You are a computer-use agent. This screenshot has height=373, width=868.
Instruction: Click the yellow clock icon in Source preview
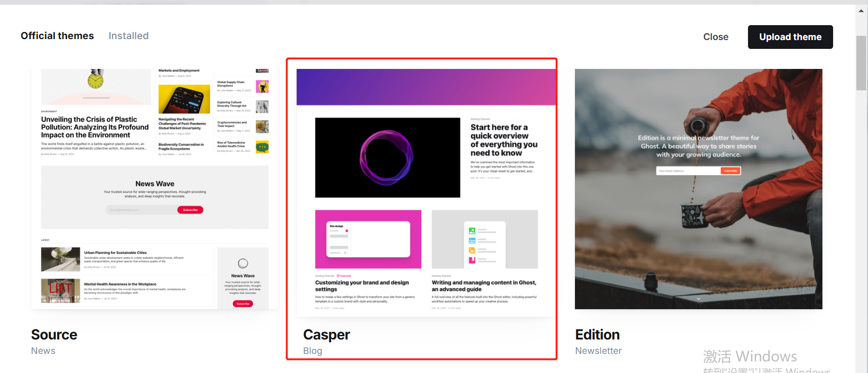pos(95,81)
